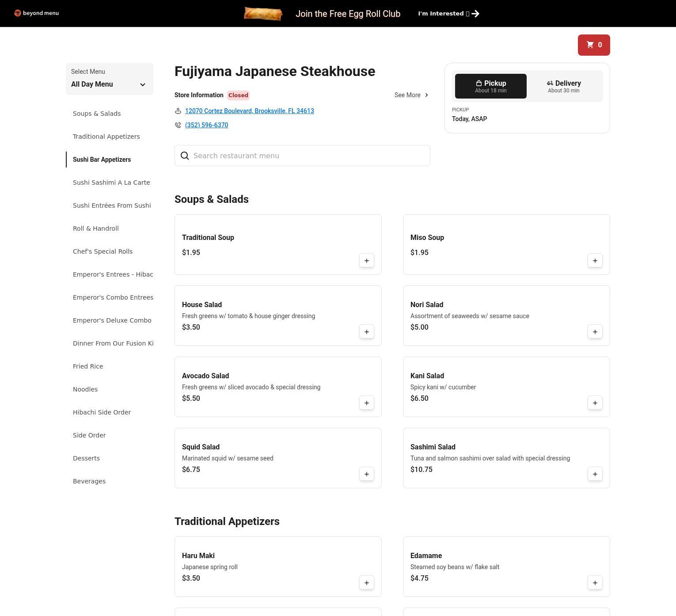Open the Haru Maki item name

[198, 556]
